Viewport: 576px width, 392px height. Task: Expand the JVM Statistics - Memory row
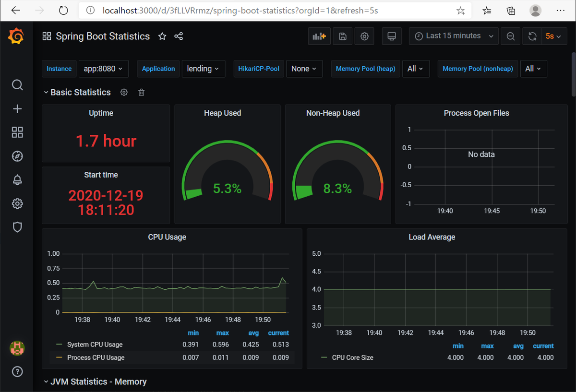[95, 381]
